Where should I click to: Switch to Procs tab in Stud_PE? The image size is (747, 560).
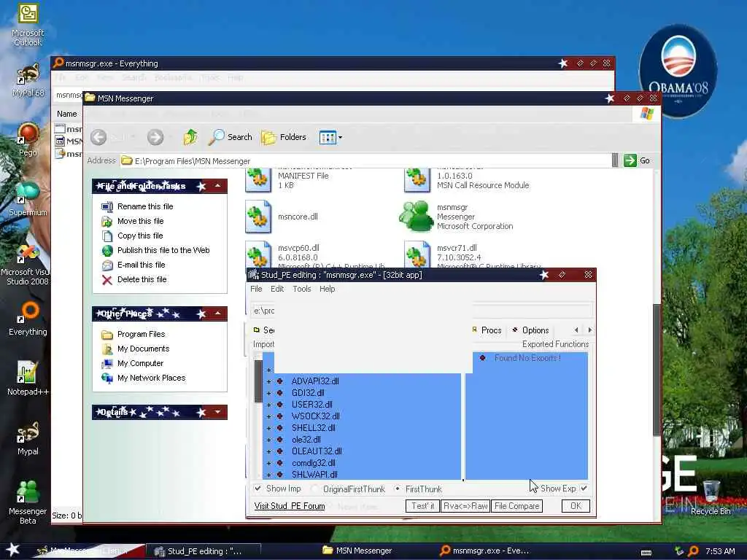coord(487,330)
